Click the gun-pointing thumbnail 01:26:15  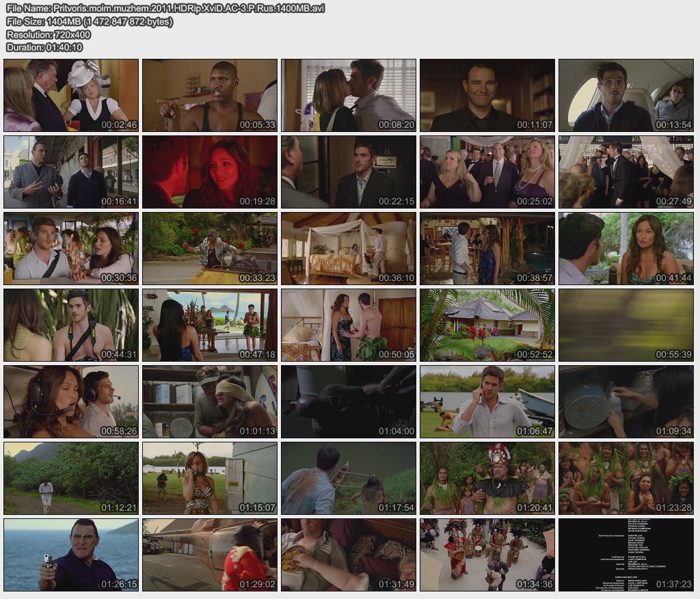71,555
